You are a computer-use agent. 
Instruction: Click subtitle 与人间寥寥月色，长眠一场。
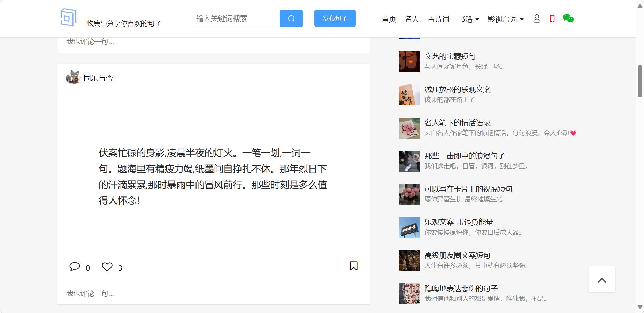464,67
